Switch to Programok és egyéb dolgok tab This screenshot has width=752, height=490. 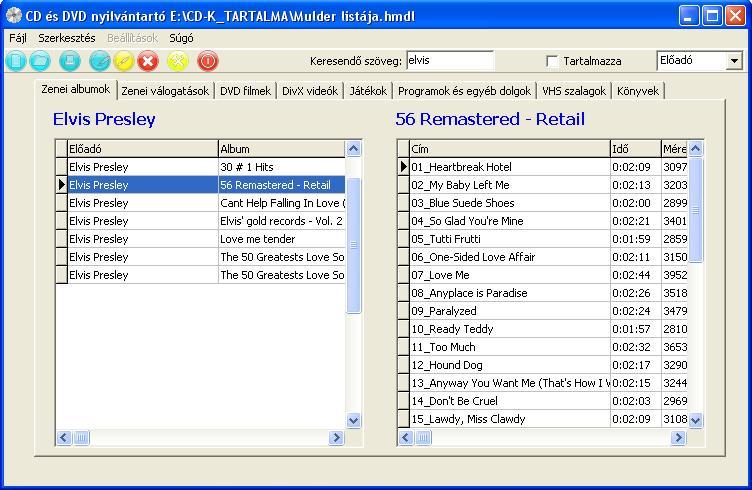pyautogui.click(x=464, y=91)
